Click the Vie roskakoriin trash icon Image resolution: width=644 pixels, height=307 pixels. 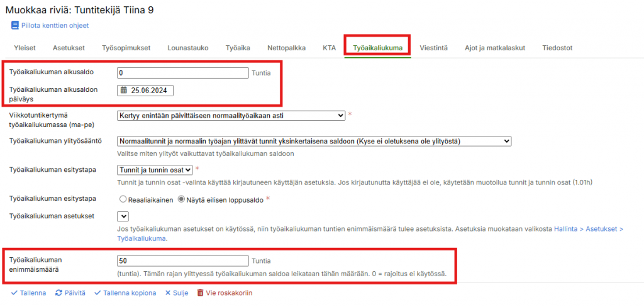click(x=201, y=293)
